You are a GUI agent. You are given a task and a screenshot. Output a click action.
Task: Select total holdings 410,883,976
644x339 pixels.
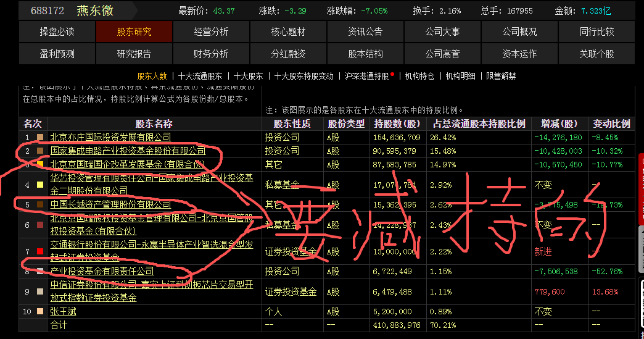(397, 325)
